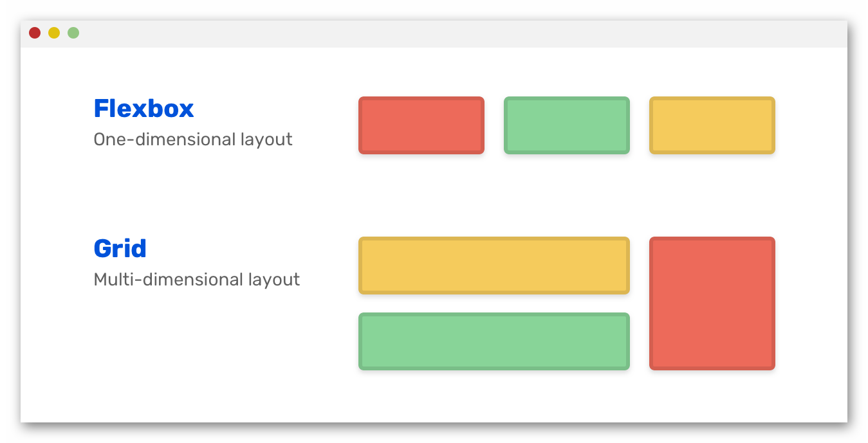Click the gap between red and green Flexbox boxes
The height and width of the screenshot is (443, 868).
(x=494, y=125)
